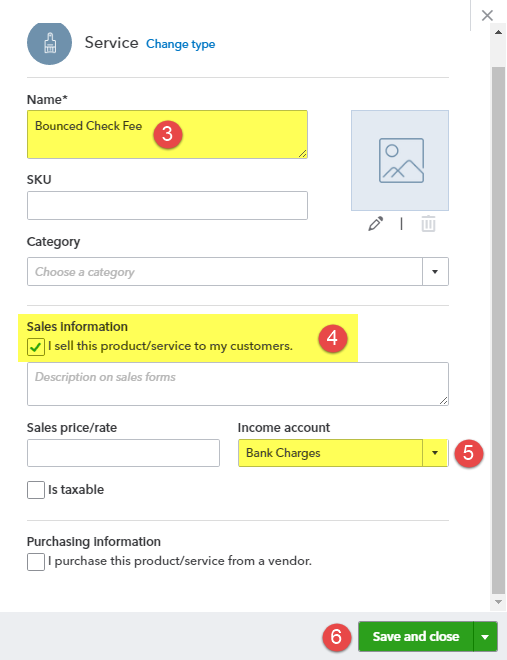This screenshot has height=660, width=507.
Task: Click the Save and close button
Action: pos(416,636)
